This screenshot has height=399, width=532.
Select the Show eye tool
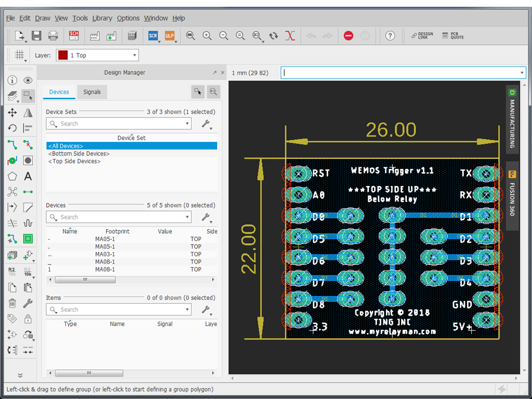click(28, 80)
